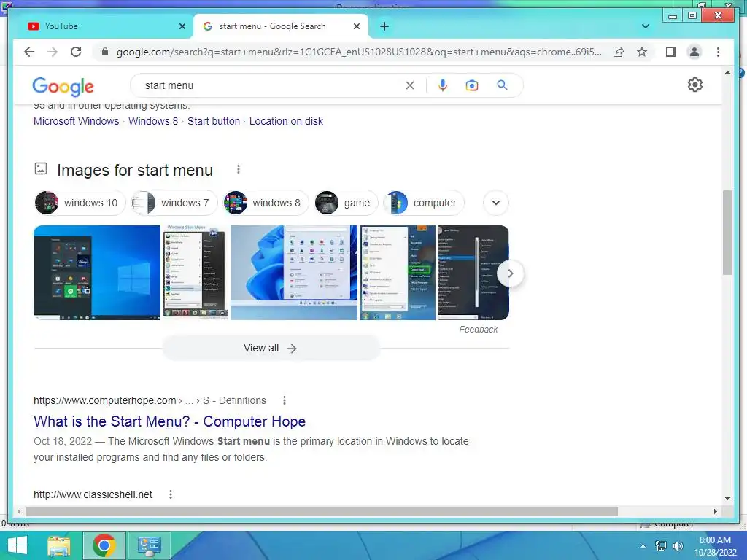Image resolution: width=747 pixels, height=560 pixels.
Task: Click in the Google search field
Action: pos(271,85)
